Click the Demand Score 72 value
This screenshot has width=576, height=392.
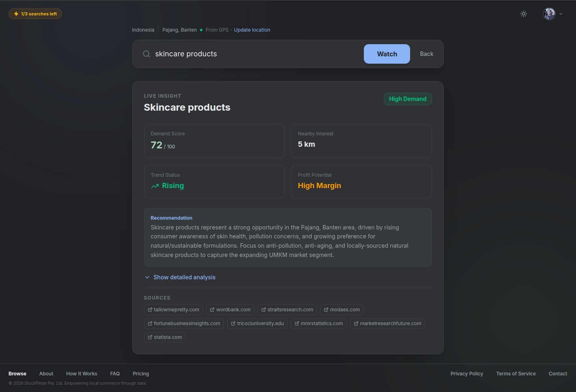[x=156, y=145]
